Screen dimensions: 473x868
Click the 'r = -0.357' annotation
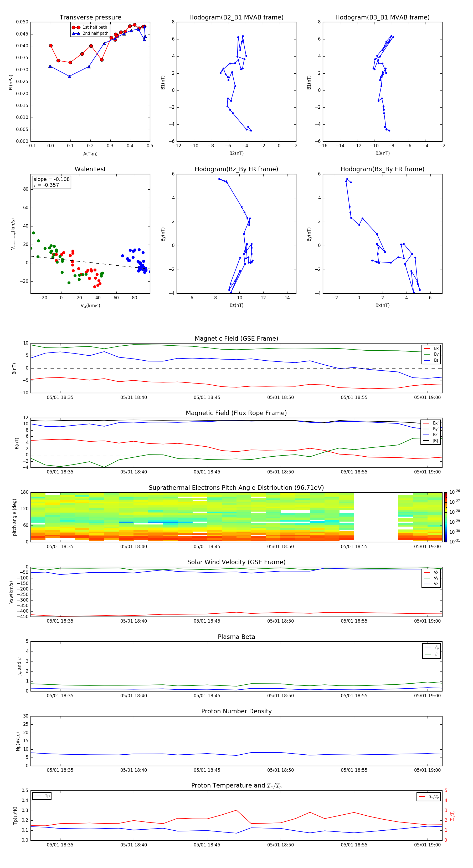[x=47, y=185]
